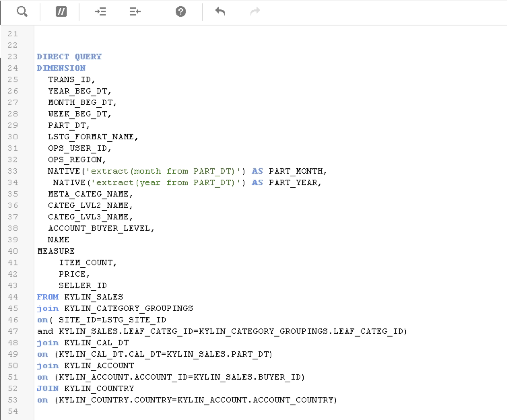Click on empty line 54
The height and width of the screenshot is (420, 507).
(202, 411)
